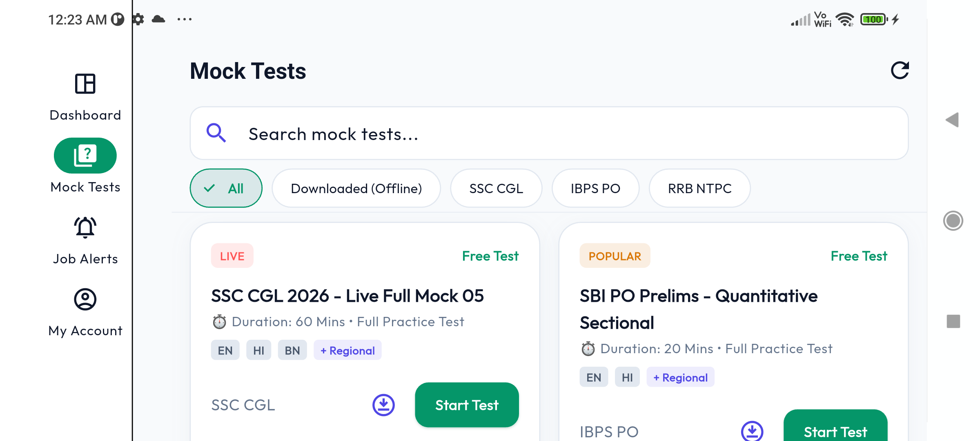Select the Mock Tests sidebar icon
The height and width of the screenshot is (441, 980).
coord(85,156)
